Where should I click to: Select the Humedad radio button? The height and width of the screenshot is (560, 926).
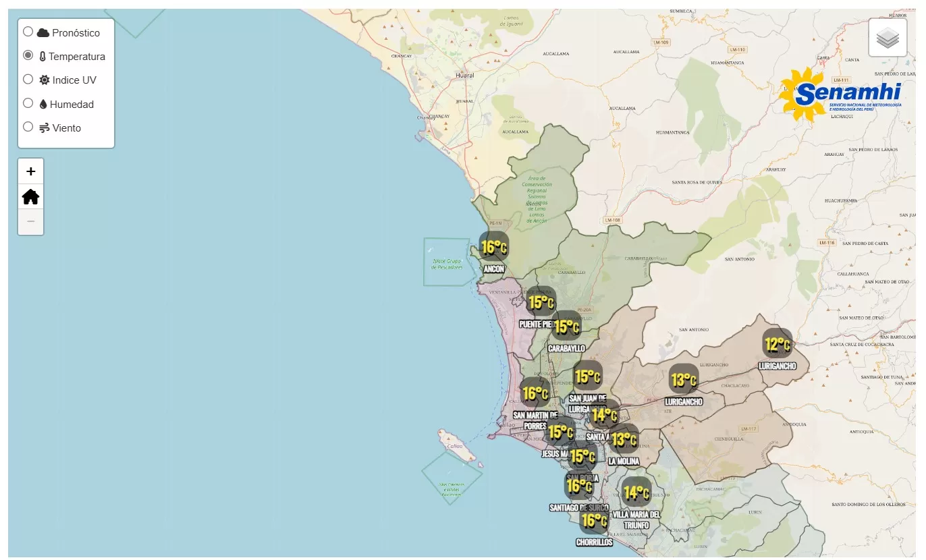pyautogui.click(x=28, y=103)
